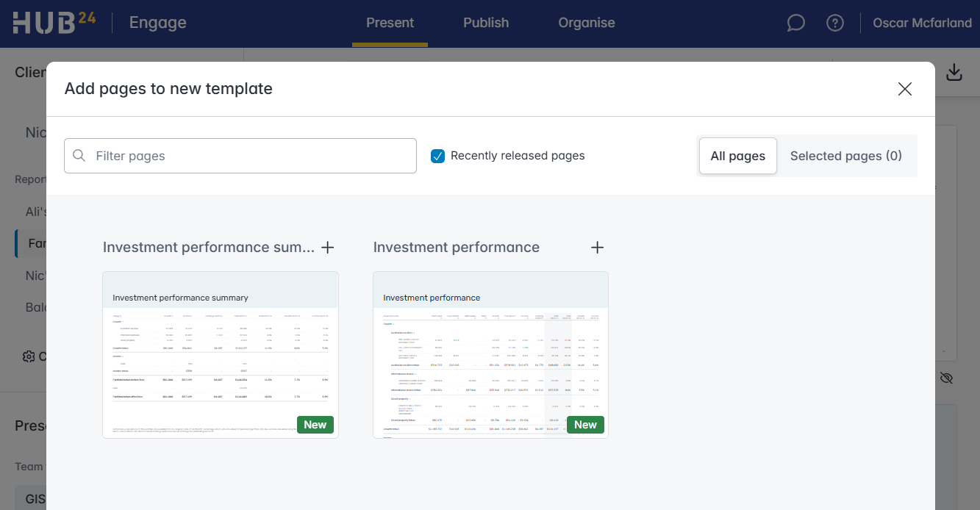Screen dimensions: 980x510
Task: Open the Organise tab
Action: tap(586, 23)
